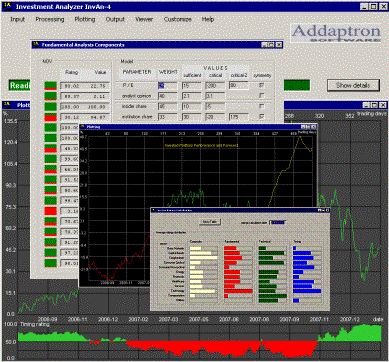Click the analyst opinion weight field
The height and width of the screenshot is (362, 389).
point(168,96)
